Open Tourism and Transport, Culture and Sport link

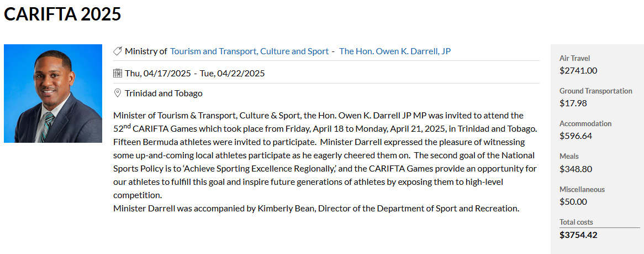tap(249, 51)
